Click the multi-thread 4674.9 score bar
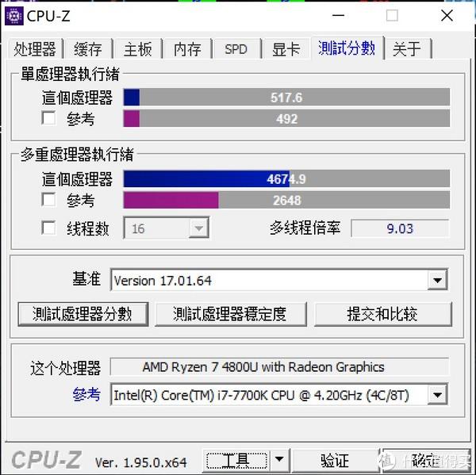This screenshot has height=475, width=476. [x=286, y=178]
